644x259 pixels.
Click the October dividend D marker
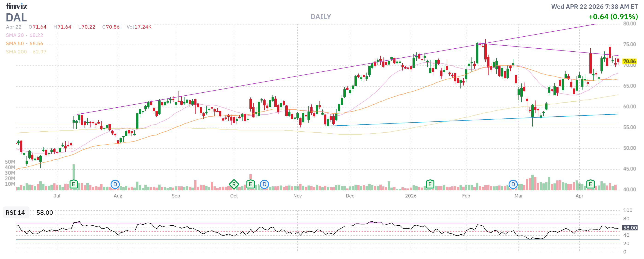click(264, 185)
